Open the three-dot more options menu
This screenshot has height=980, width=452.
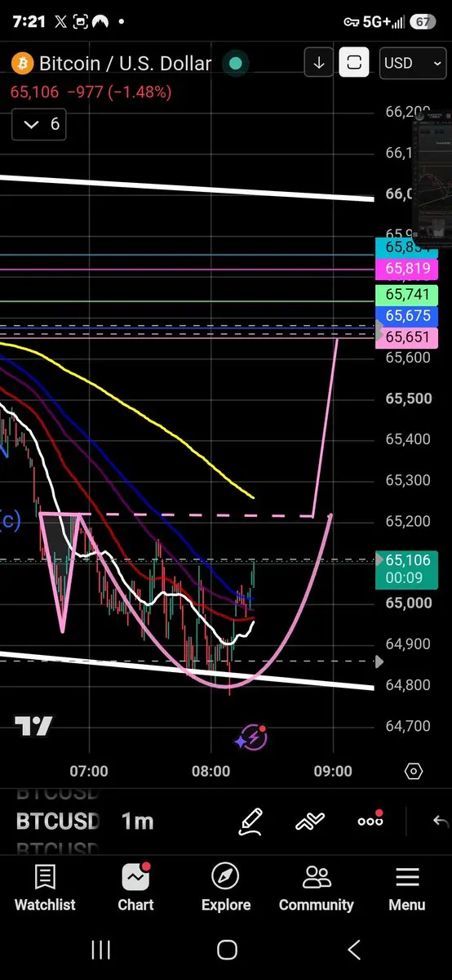[x=370, y=820]
